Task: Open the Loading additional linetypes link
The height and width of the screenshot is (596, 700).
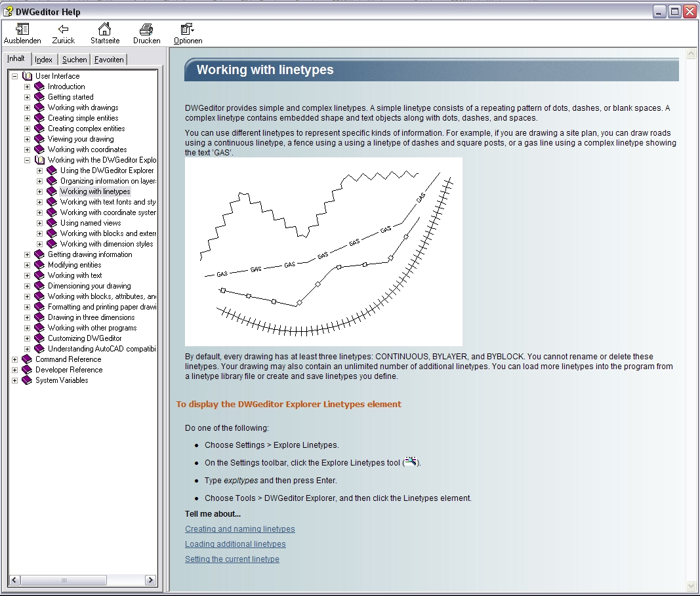Action: click(236, 544)
